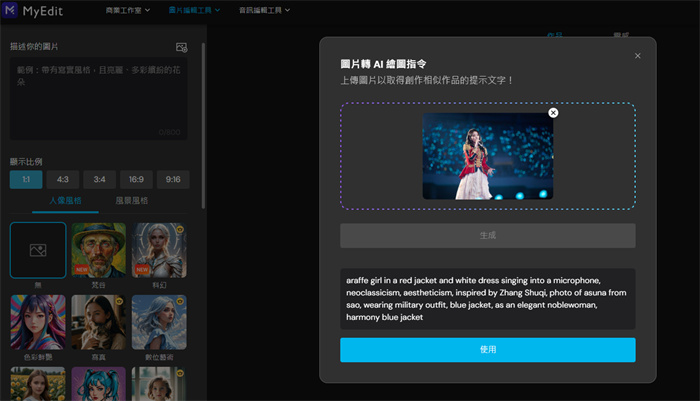The width and height of the screenshot is (700, 401).
Task: Choose the 梵谷 style thumbnail
Action: tap(98, 250)
